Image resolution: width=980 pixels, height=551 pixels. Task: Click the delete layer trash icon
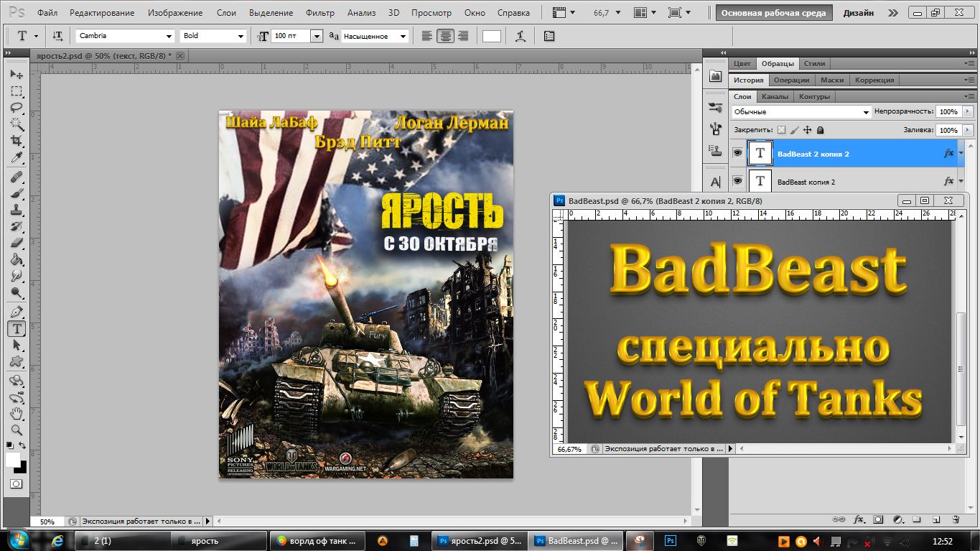[x=955, y=519]
